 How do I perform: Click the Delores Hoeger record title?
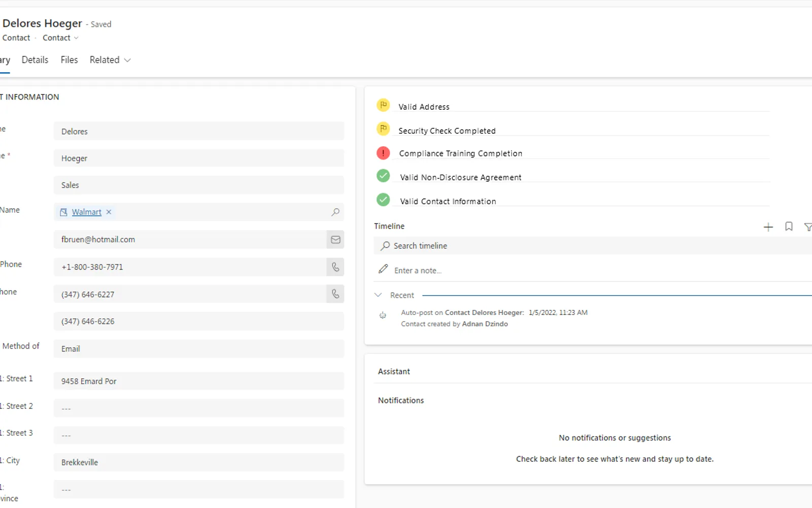point(42,23)
